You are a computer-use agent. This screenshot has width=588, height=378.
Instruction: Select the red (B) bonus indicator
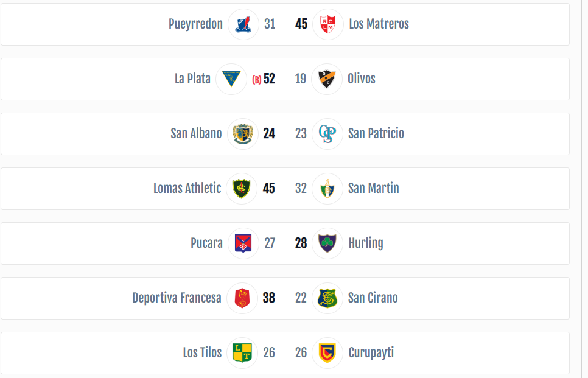coord(256,80)
